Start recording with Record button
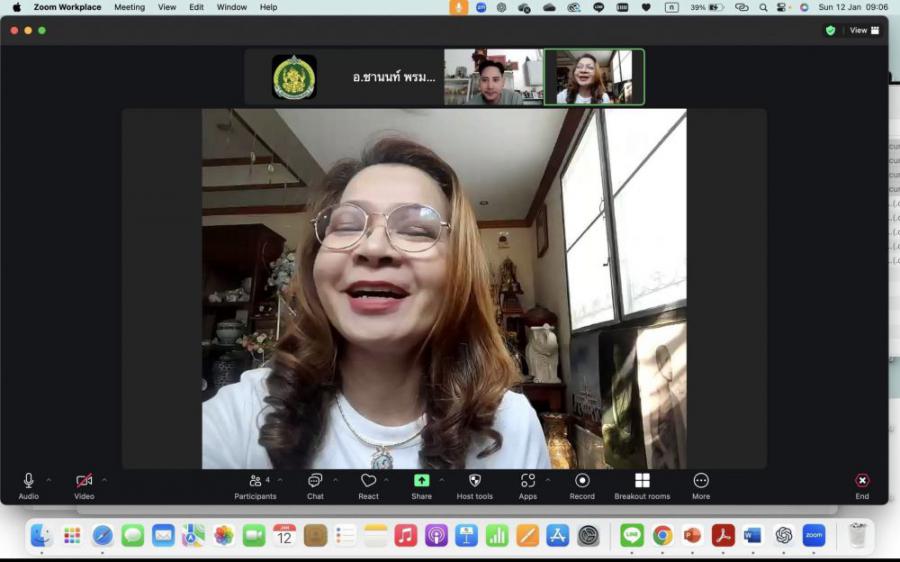Screen dimensions: 900x562 tap(582, 484)
